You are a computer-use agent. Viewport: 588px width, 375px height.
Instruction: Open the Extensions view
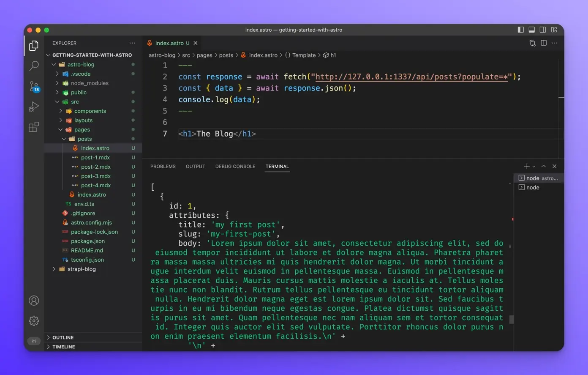34,127
